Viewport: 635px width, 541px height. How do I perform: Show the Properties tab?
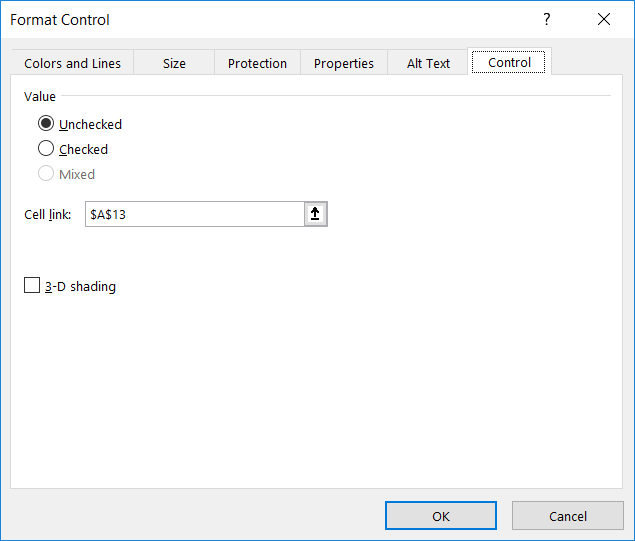click(x=344, y=63)
